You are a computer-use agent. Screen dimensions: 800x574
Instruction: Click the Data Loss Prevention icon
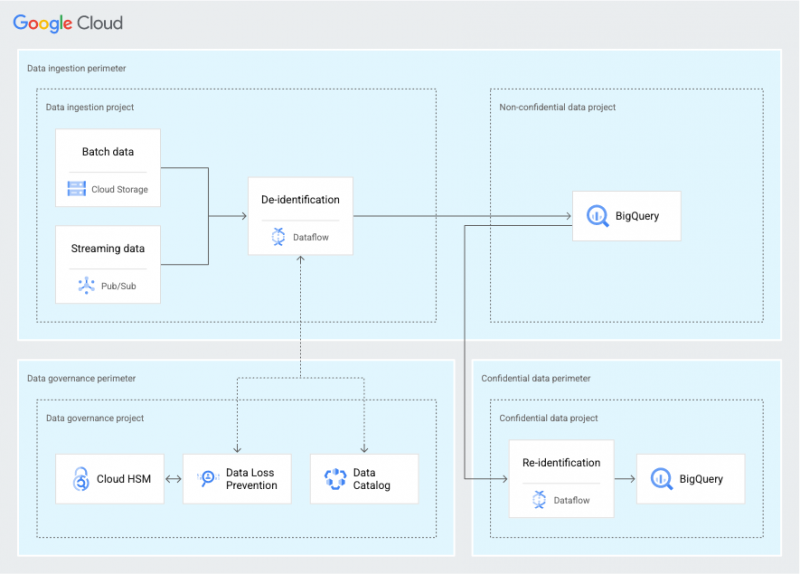click(208, 479)
